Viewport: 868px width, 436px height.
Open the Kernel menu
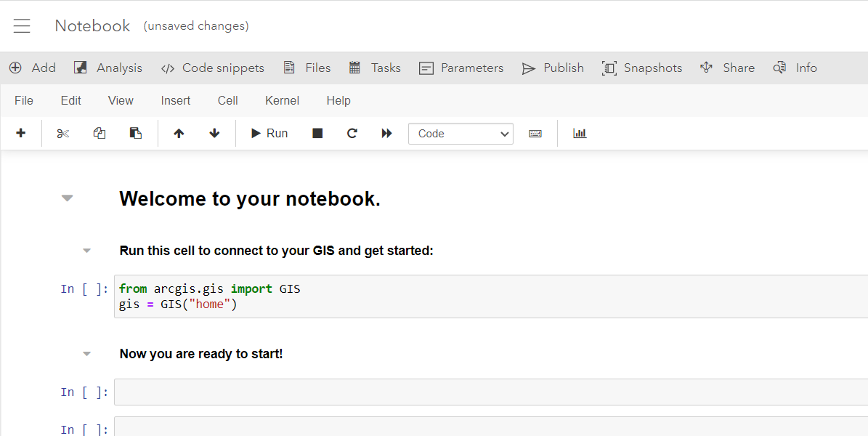[282, 100]
